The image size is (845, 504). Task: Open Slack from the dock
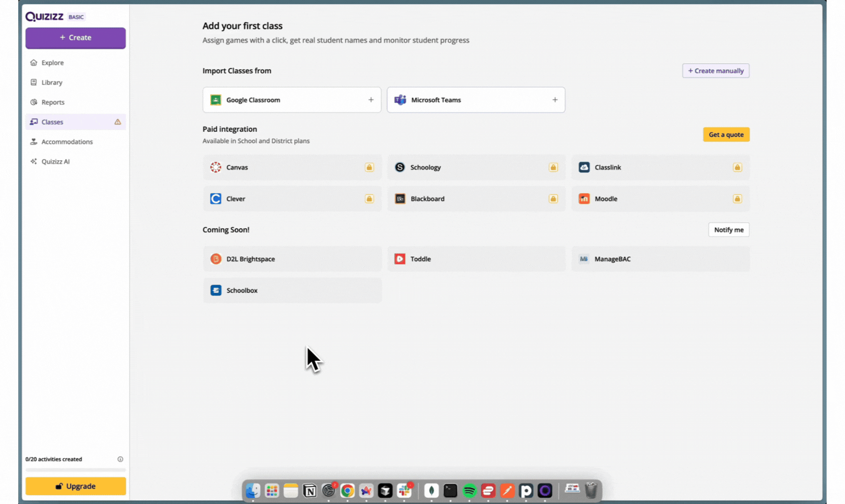(x=404, y=491)
